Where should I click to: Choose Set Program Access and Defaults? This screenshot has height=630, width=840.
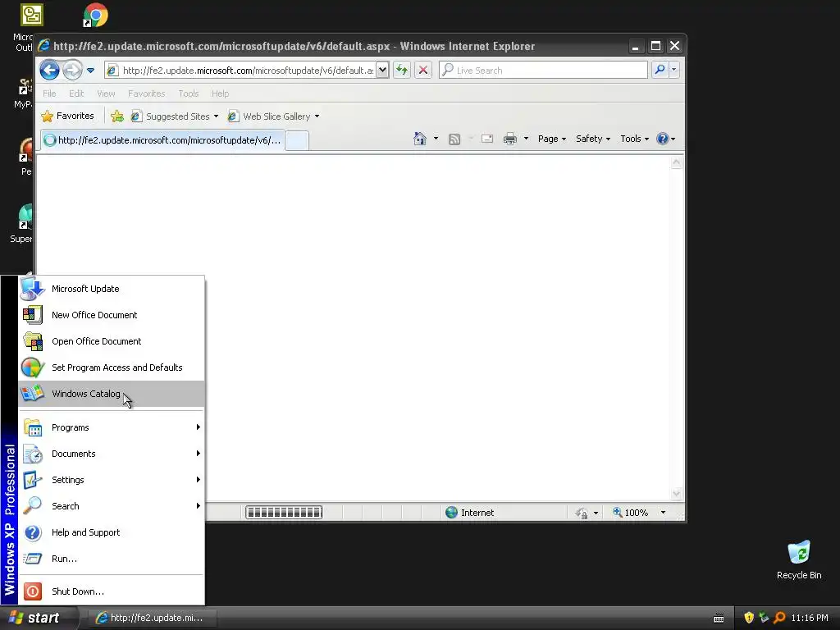tap(112, 367)
